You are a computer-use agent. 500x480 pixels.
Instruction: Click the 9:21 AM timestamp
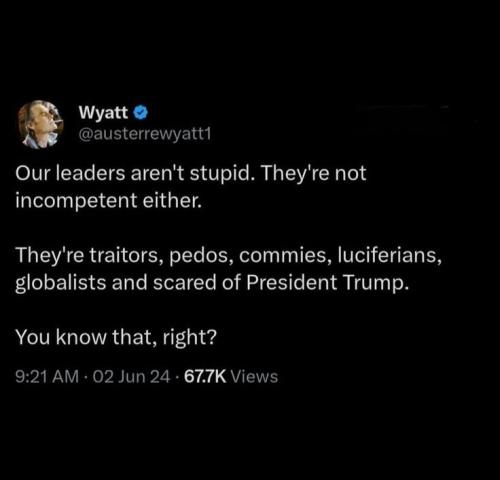click(x=47, y=377)
